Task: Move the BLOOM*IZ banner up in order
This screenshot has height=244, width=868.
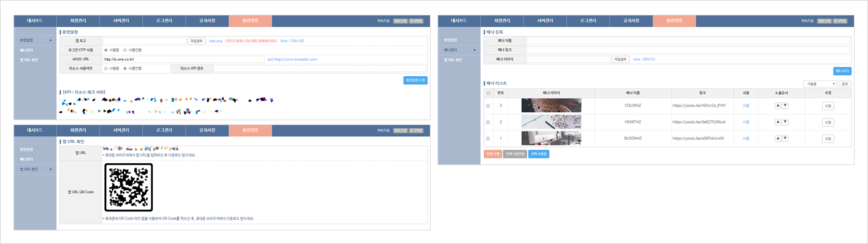Action: pyautogui.click(x=778, y=138)
